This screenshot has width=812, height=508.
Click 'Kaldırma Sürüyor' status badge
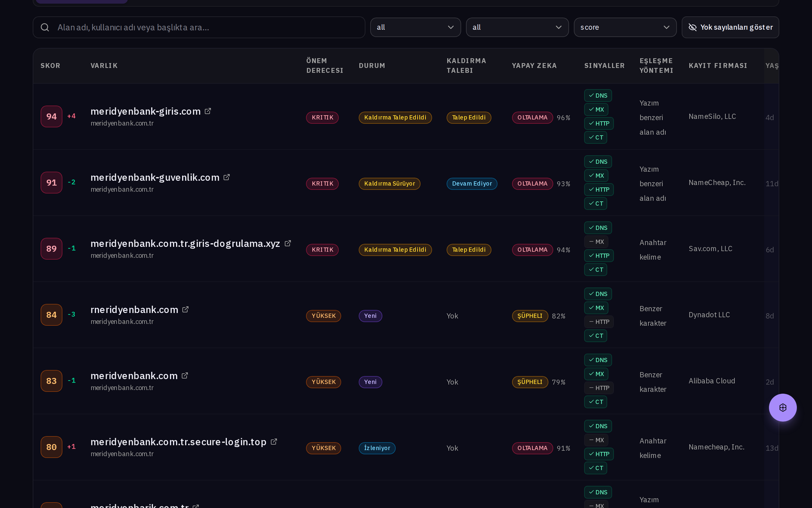(x=389, y=183)
